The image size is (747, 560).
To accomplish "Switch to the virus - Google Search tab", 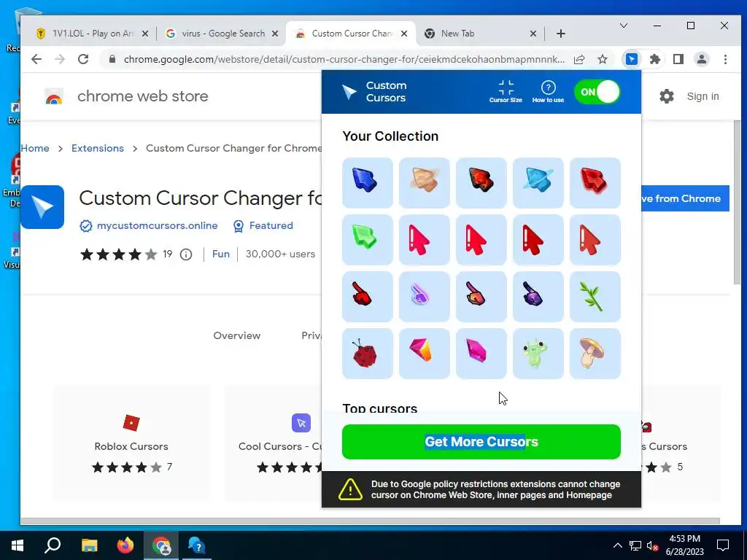I will (222, 34).
